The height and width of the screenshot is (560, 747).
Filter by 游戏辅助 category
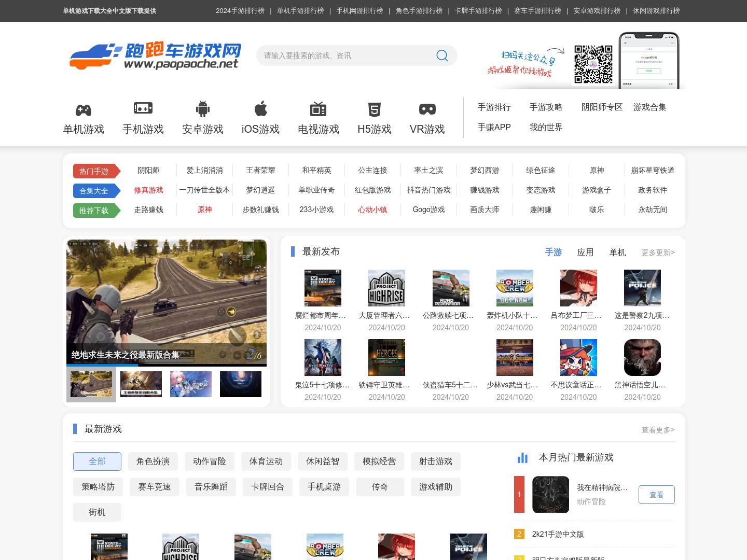pos(436,487)
